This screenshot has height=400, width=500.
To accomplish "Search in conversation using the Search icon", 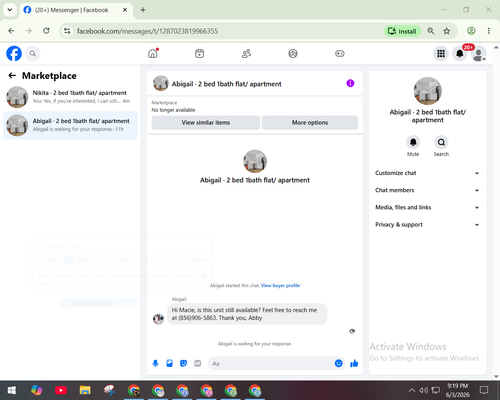I will 441,142.
